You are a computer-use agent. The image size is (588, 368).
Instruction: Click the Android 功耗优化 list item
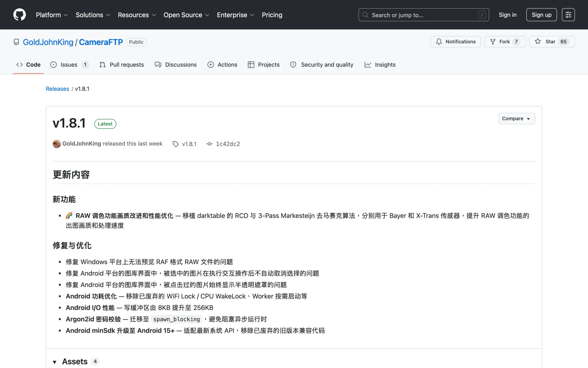[186, 296]
